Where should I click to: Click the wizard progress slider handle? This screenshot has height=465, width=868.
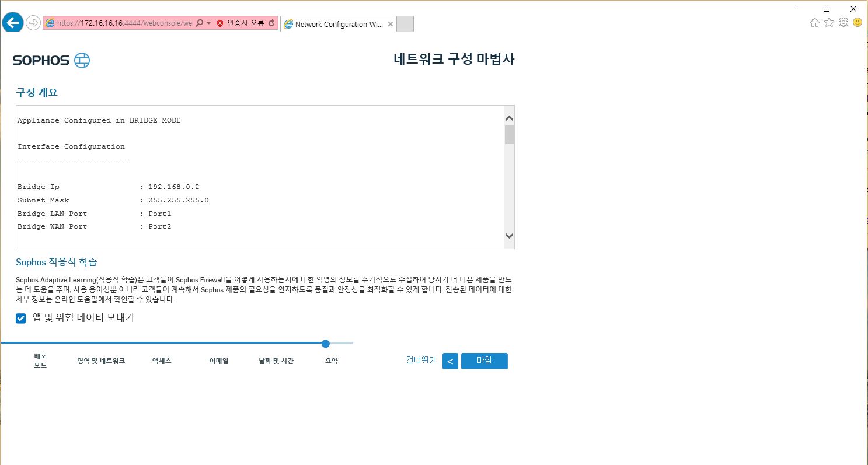(326, 343)
